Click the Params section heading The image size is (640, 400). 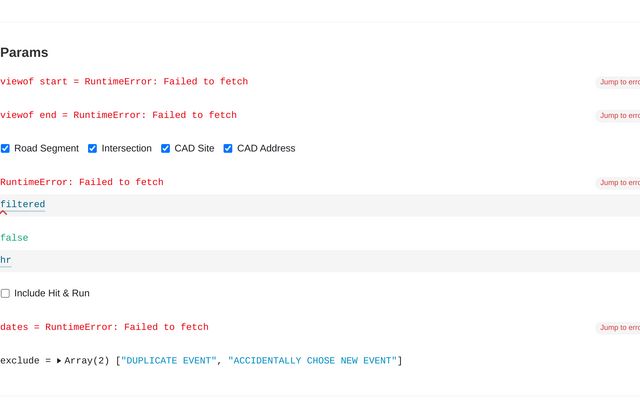(x=24, y=52)
